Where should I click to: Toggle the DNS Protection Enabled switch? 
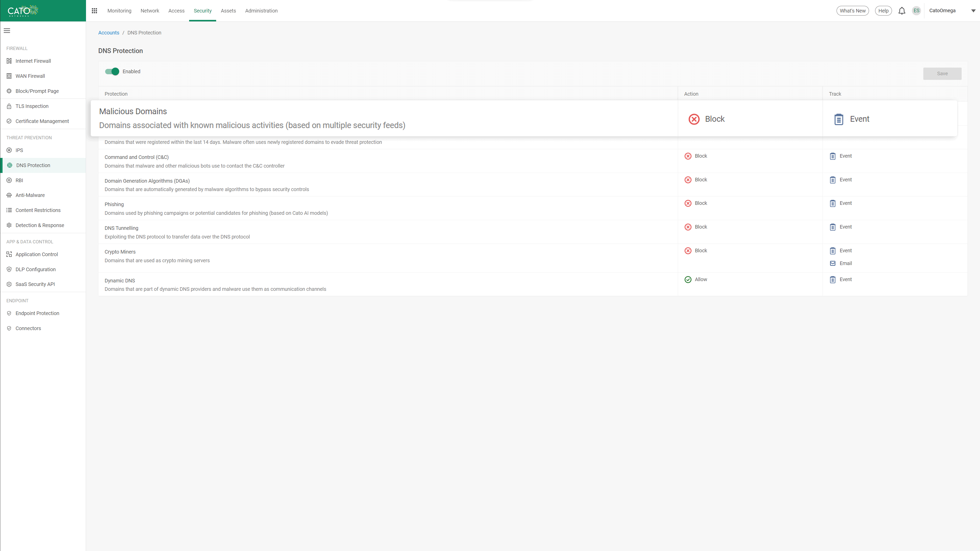point(112,71)
